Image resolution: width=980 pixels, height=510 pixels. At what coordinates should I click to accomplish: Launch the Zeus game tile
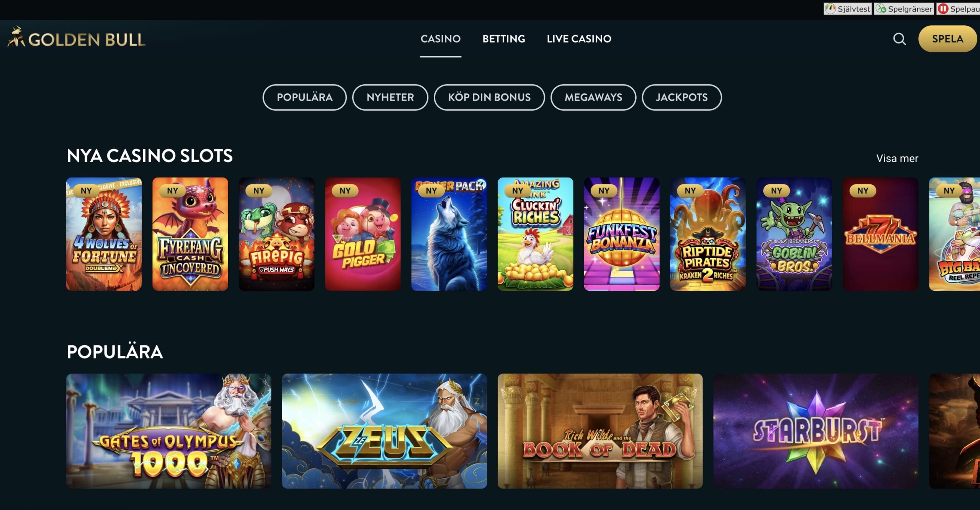(384, 431)
